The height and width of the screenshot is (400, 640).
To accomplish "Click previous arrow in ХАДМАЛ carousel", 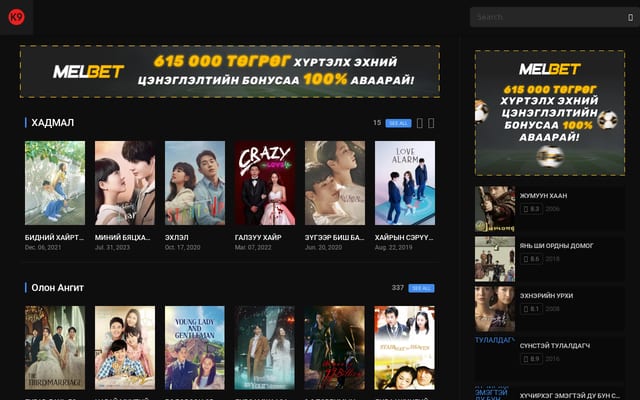I will tap(420, 123).
